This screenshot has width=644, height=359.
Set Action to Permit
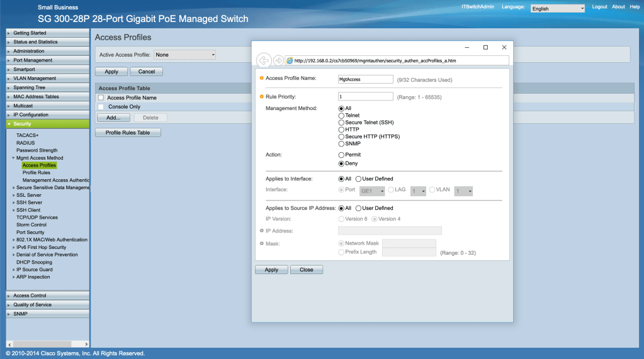pyautogui.click(x=342, y=155)
